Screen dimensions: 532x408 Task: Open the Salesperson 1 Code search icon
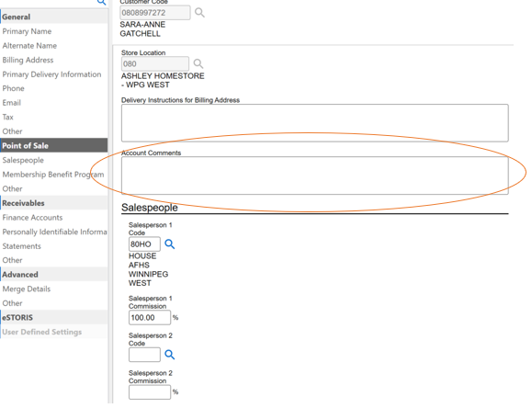[x=170, y=244]
